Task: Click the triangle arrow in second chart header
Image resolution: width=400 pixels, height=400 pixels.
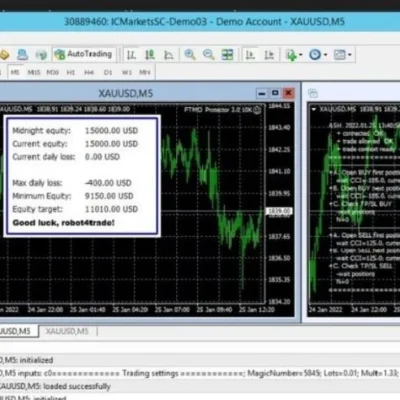Action: 314,109
